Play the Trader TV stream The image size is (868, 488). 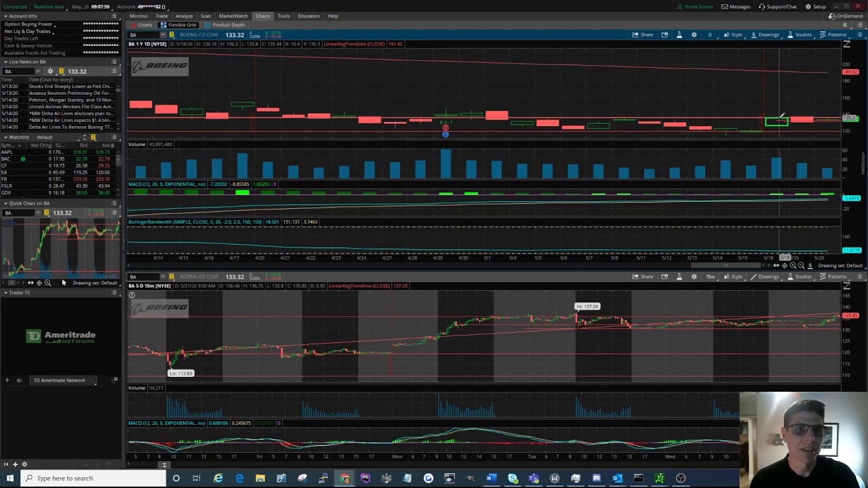point(7,380)
